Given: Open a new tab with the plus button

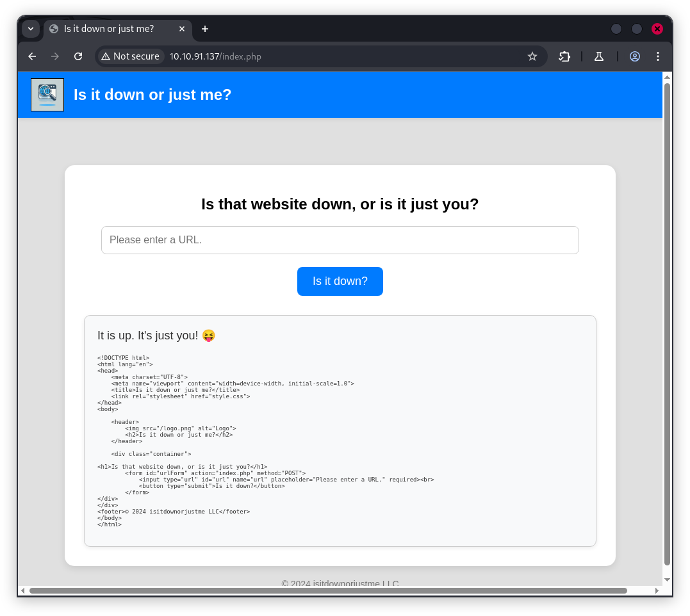Looking at the screenshot, I should (x=205, y=29).
